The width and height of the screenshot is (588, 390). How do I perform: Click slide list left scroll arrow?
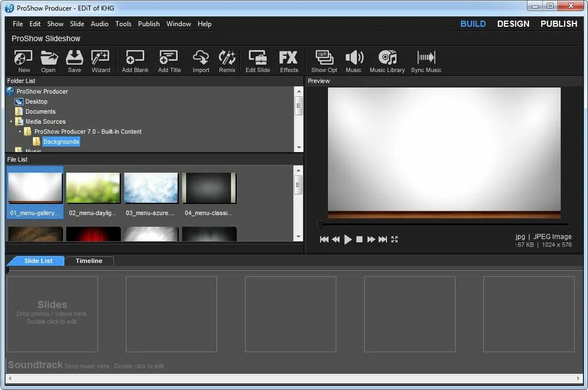coord(10,378)
